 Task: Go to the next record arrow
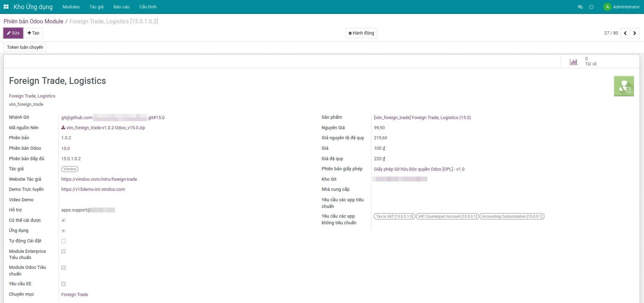tap(635, 33)
